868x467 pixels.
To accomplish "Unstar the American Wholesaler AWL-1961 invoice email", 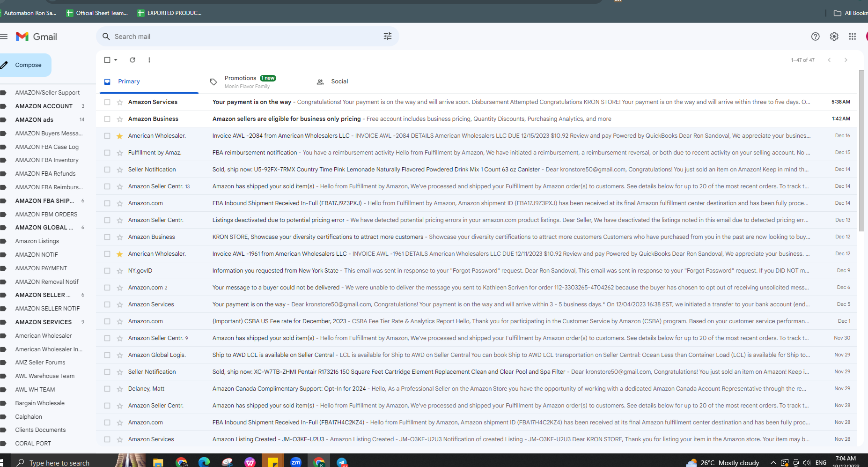I will click(x=120, y=254).
